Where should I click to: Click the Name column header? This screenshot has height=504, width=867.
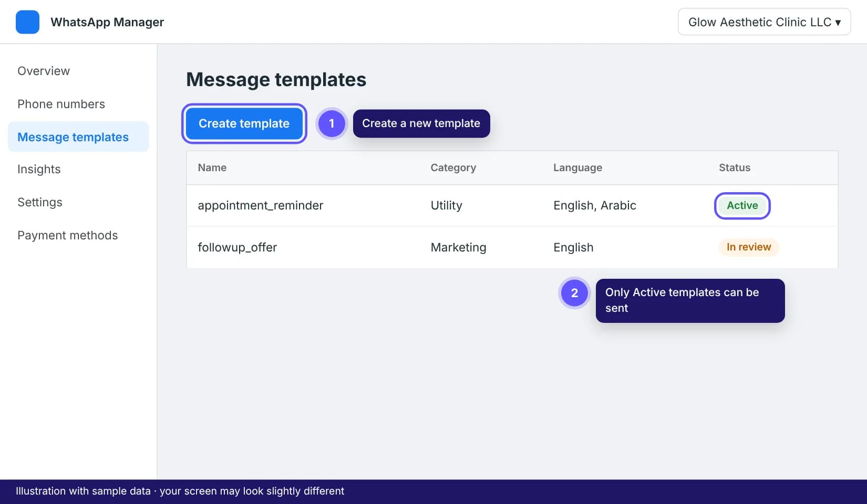[x=212, y=167]
